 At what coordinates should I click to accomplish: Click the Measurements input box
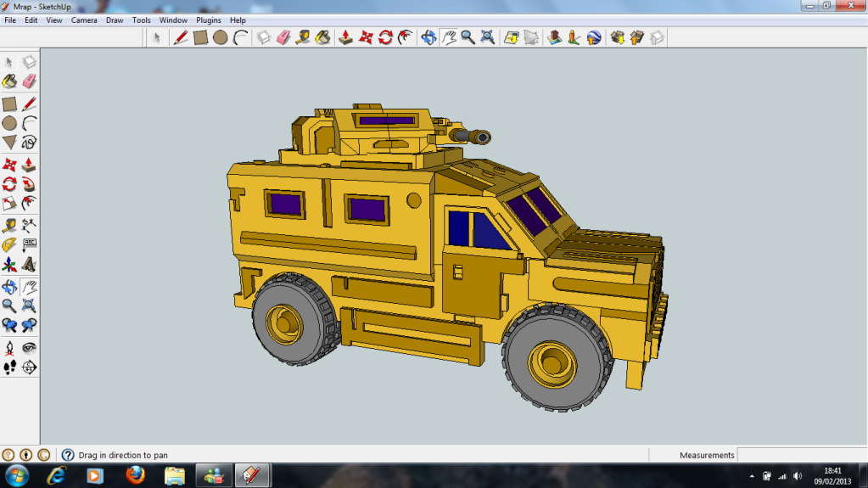point(802,455)
